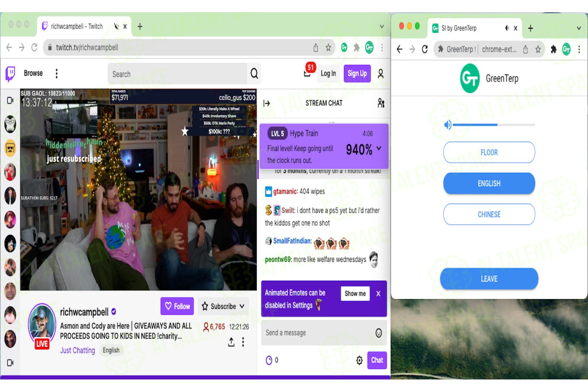The image size is (588, 392).
Task: Click the richwcampbell channel name
Action: point(84,312)
